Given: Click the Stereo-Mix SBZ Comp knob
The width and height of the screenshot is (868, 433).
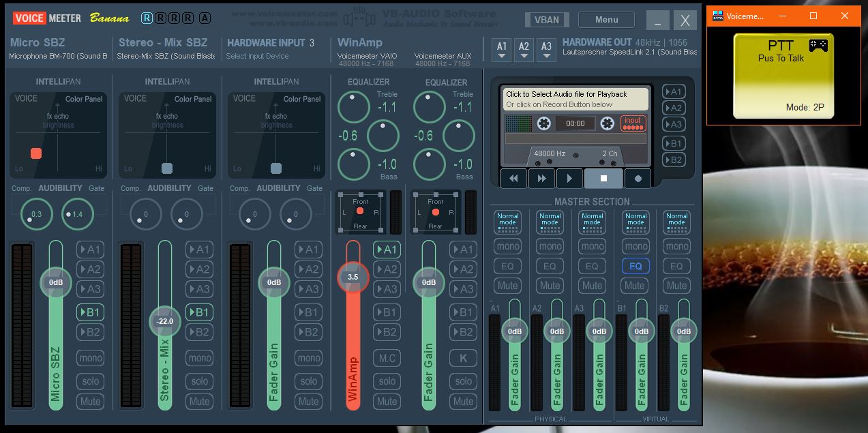Looking at the screenshot, I should pyautogui.click(x=145, y=214).
